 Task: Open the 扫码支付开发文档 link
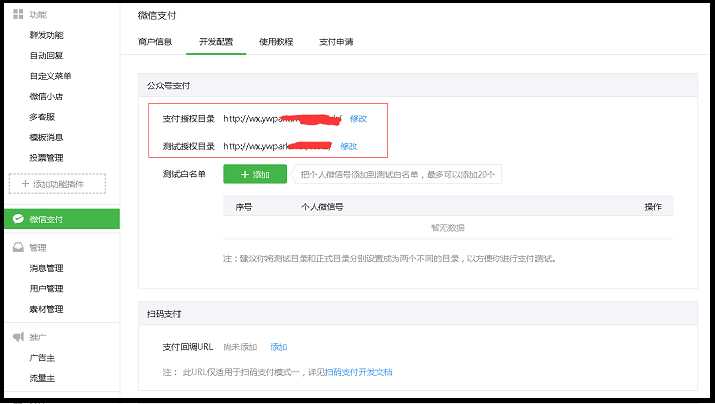358,372
